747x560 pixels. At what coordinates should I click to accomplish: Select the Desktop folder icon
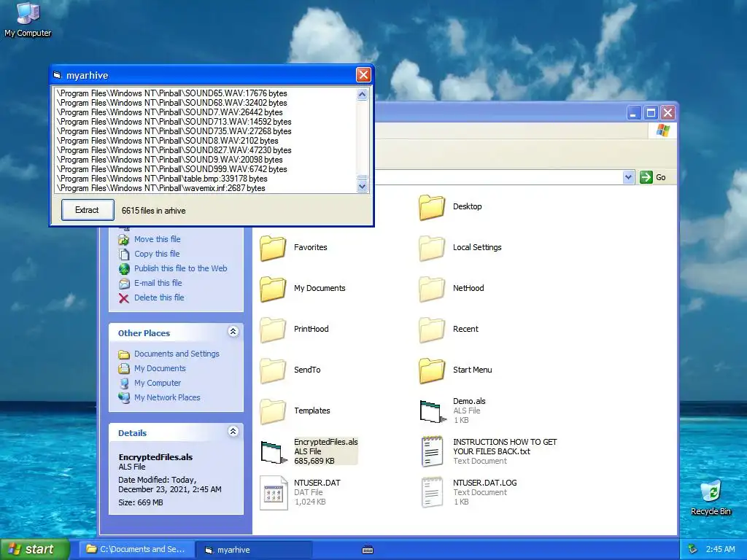click(x=432, y=206)
